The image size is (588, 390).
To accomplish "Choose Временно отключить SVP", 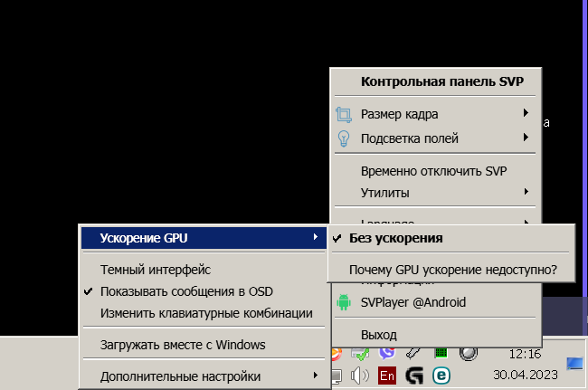I will coord(433,171).
